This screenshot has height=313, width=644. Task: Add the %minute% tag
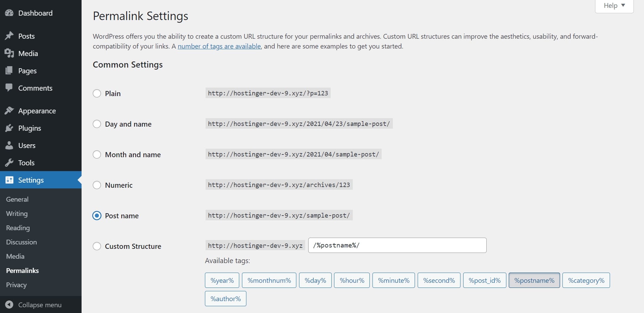[x=394, y=280]
